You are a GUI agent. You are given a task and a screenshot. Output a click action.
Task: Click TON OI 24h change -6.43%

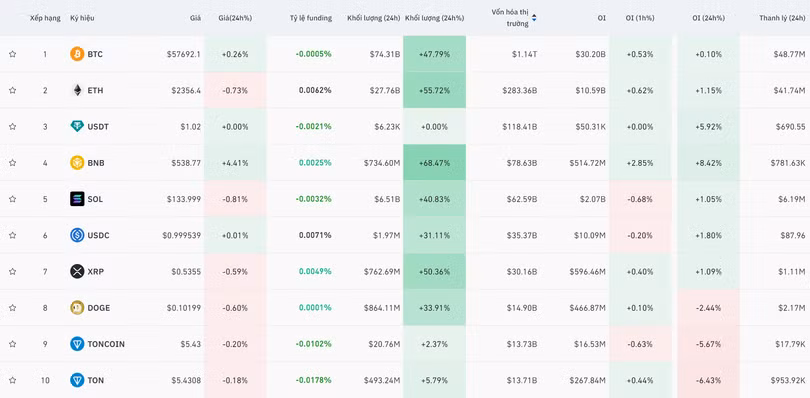point(708,380)
